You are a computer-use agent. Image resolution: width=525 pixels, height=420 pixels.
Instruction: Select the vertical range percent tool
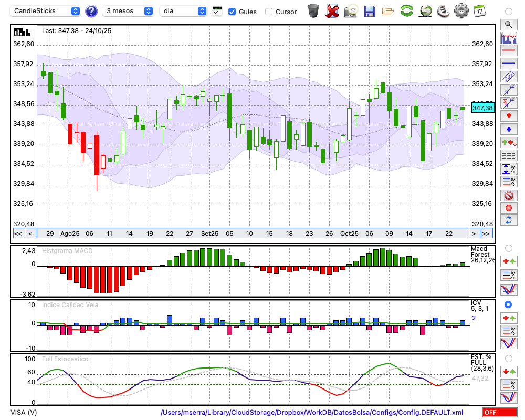point(509,169)
